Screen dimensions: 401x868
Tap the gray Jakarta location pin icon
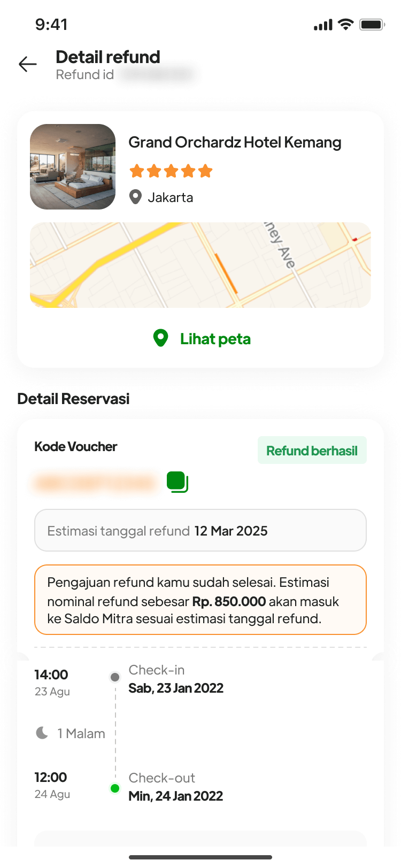(136, 197)
